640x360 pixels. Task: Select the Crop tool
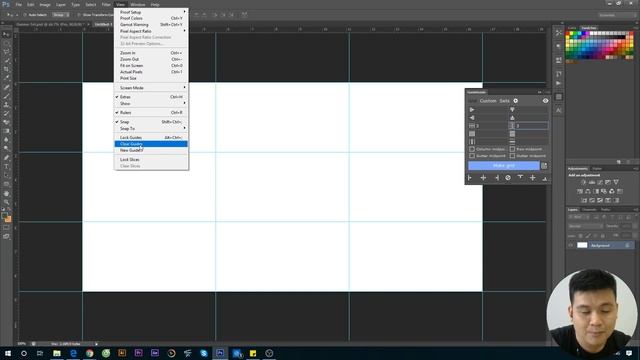[6, 69]
